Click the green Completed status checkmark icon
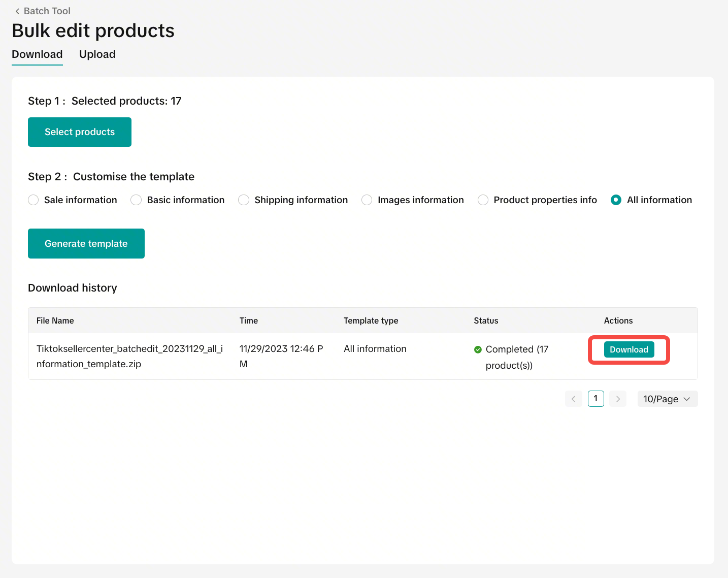The height and width of the screenshot is (578, 728). click(x=478, y=349)
